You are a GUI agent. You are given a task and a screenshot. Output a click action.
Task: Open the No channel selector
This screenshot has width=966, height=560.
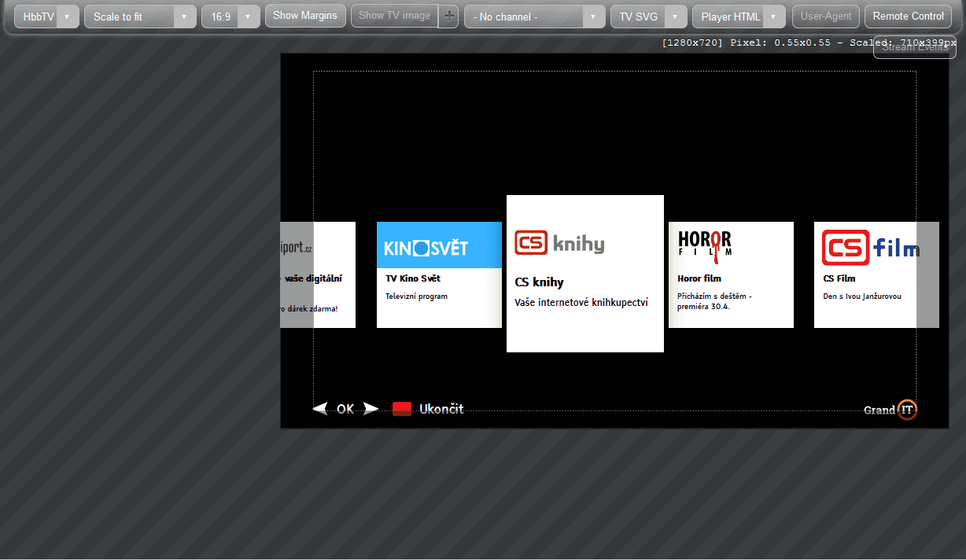tap(534, 17)
